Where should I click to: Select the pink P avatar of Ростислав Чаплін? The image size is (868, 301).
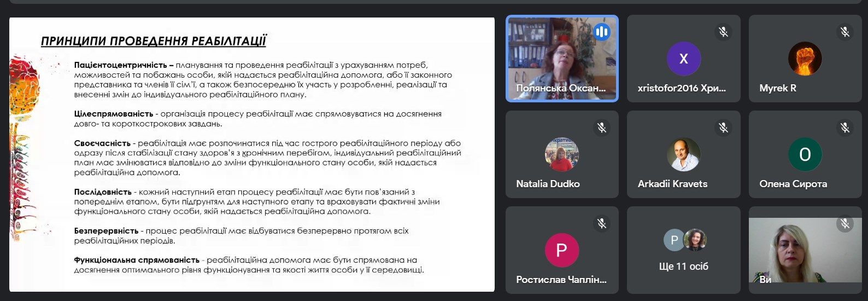coord(561,250)
